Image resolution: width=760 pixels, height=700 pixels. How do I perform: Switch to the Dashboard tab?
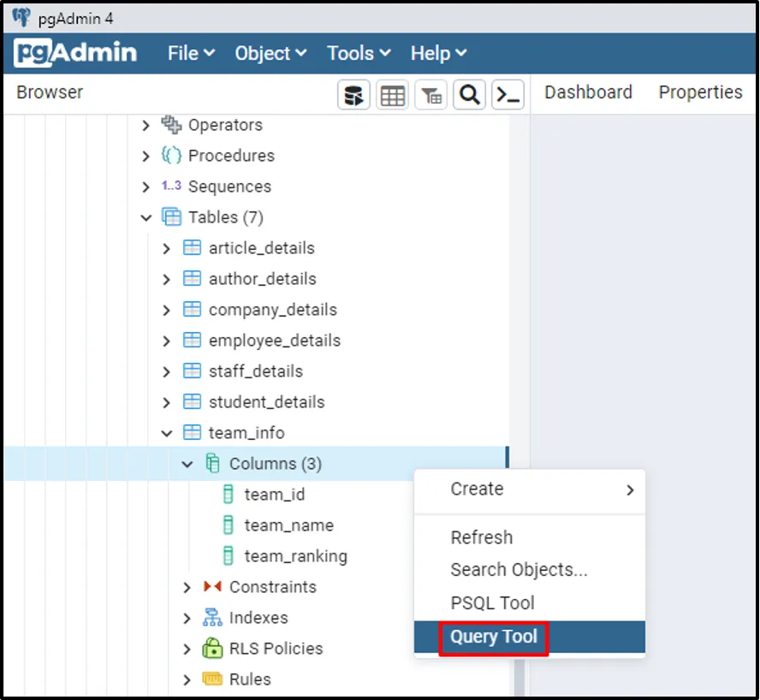coord(588,92)
